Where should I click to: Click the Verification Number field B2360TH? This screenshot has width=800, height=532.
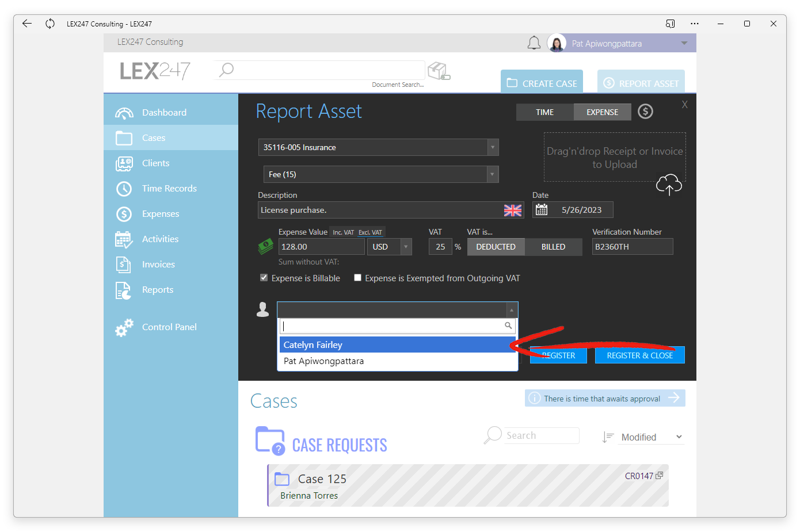click(x=633, y=247)
